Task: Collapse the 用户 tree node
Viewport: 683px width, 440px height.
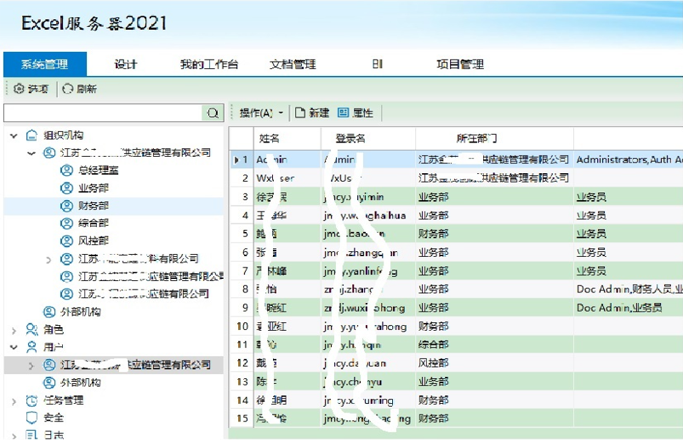Action: coord(14,348)
